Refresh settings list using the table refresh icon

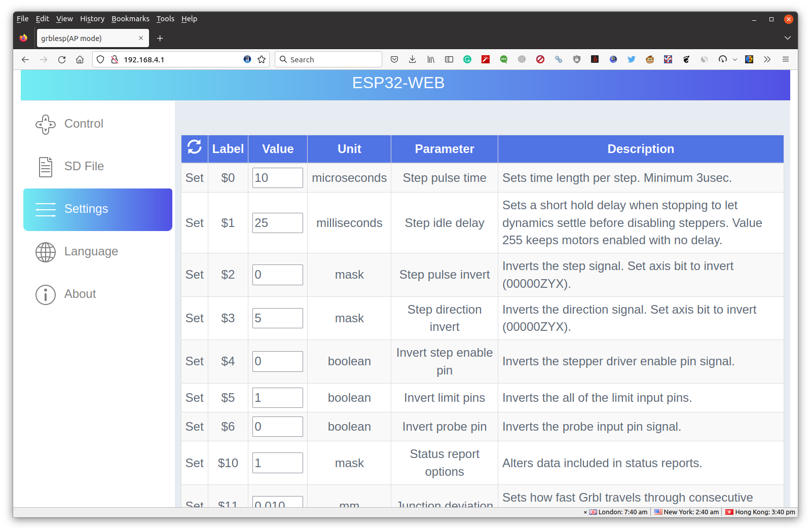coord(195,147)
